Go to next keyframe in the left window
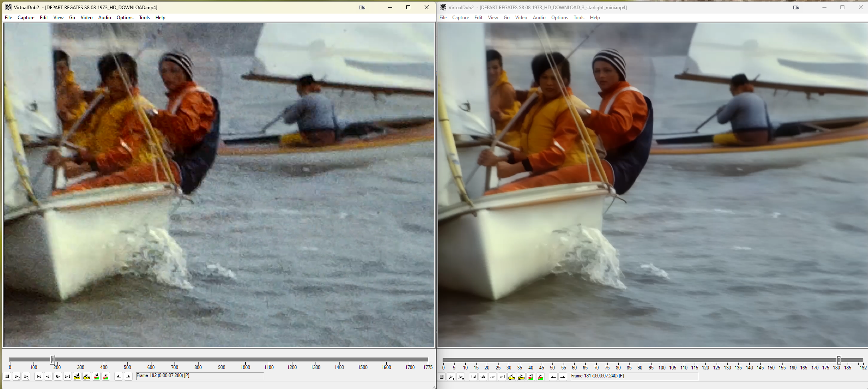 (x=87, y=377)
